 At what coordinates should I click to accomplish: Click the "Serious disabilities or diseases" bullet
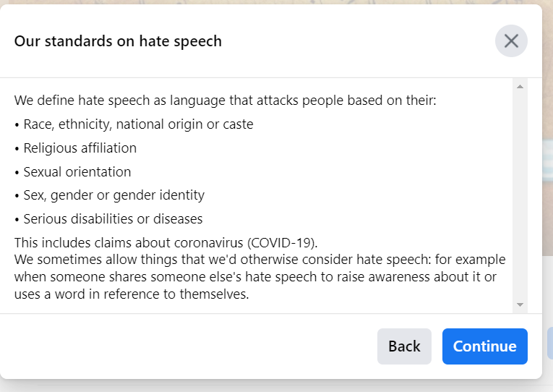[113, 218]
